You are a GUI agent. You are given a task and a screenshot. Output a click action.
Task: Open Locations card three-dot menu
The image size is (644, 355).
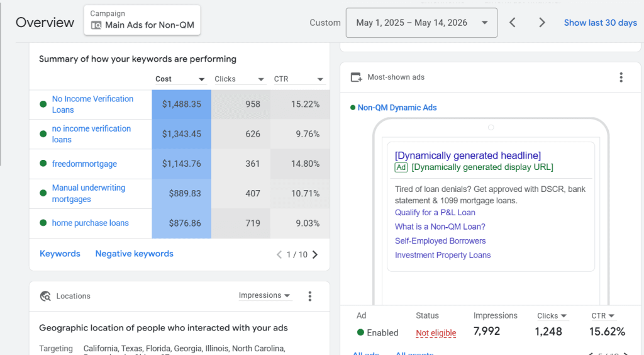[x=309, y=296]
